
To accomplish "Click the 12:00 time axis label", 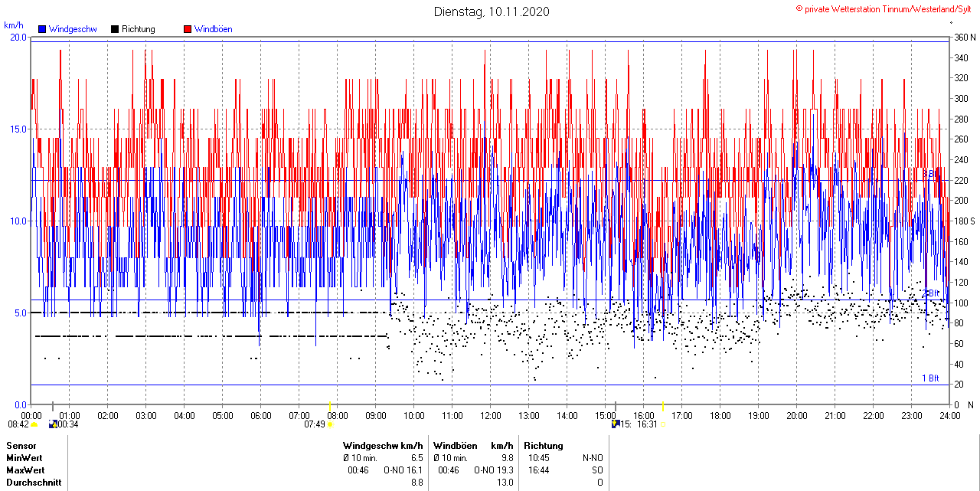I will (491, 415).
